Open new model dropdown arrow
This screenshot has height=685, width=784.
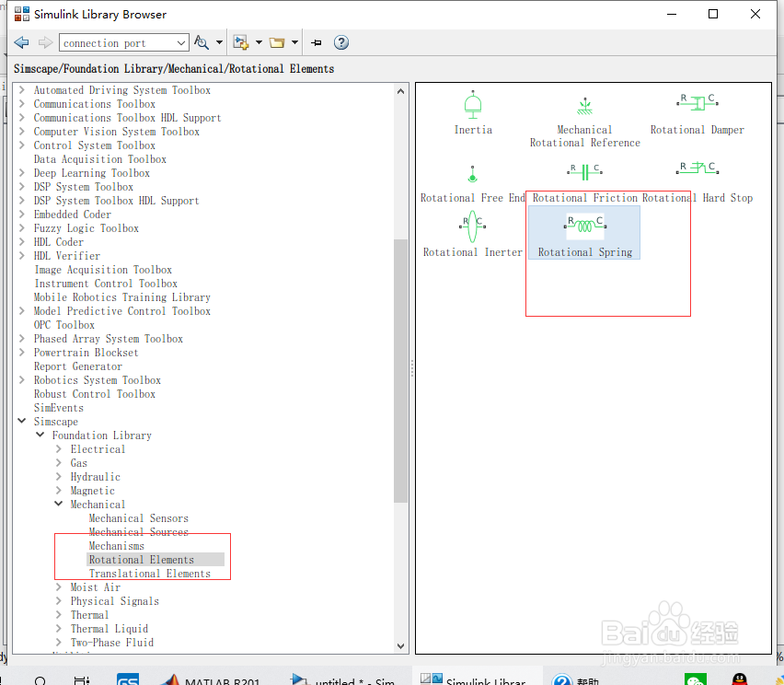coord(259,42)
